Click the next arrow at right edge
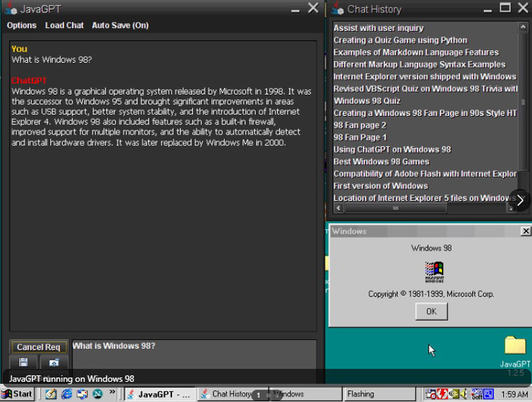532x402 pixels. (x=520, y=200)
